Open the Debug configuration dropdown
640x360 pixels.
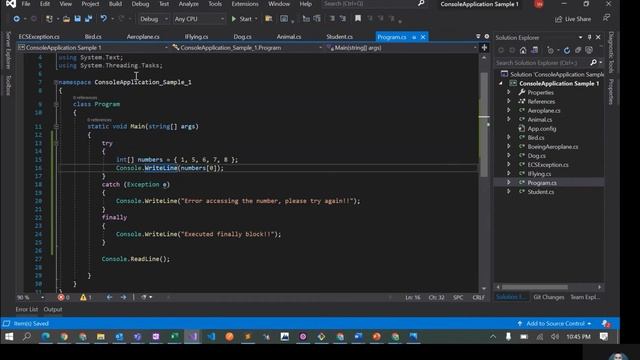click(x=153, y=19)
